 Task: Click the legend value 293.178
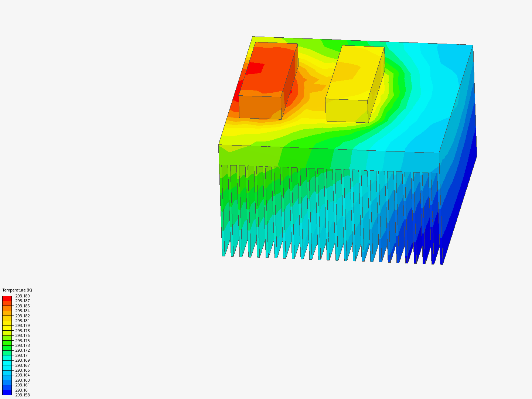[x=23, y=331]
